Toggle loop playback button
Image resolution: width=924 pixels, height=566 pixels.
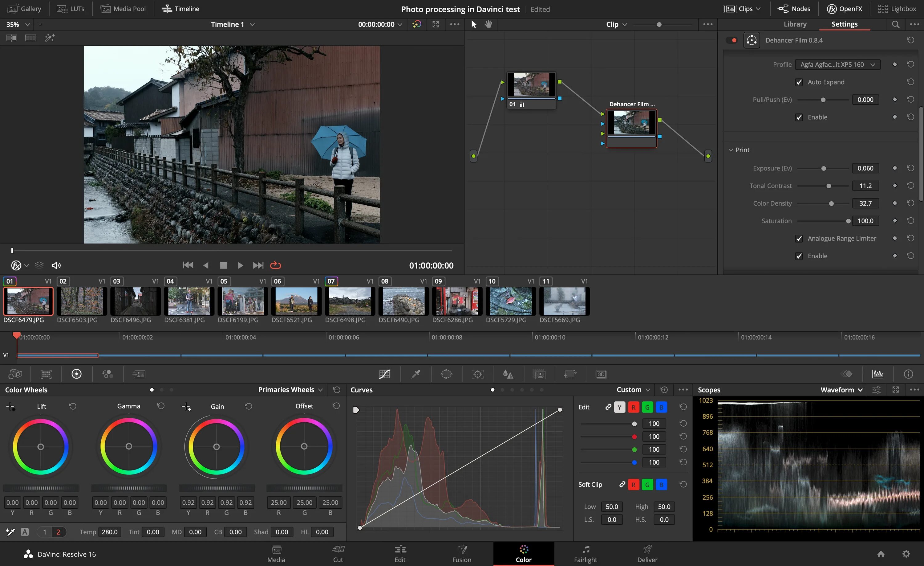click(276, 265)
